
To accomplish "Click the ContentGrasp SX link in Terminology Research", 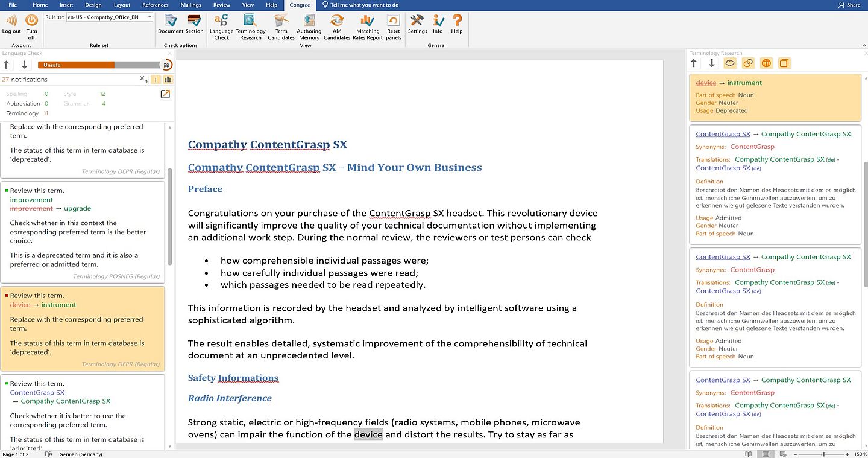I will click(x=723, y=134).
